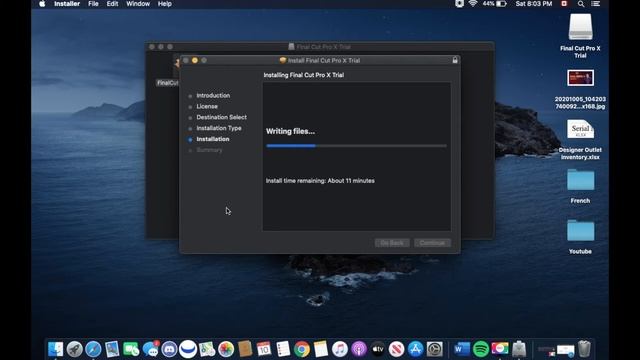Open Spotify in the Dock

tap(481, 349)
